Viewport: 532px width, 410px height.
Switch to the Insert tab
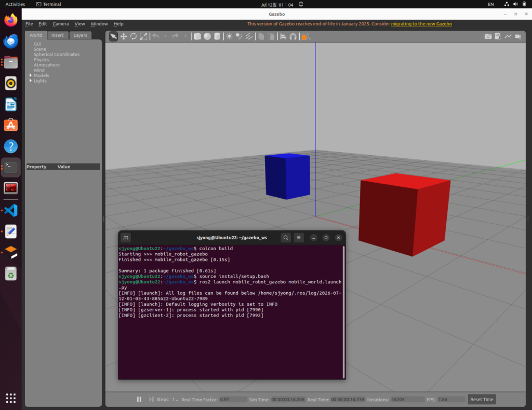coord(57,35)
